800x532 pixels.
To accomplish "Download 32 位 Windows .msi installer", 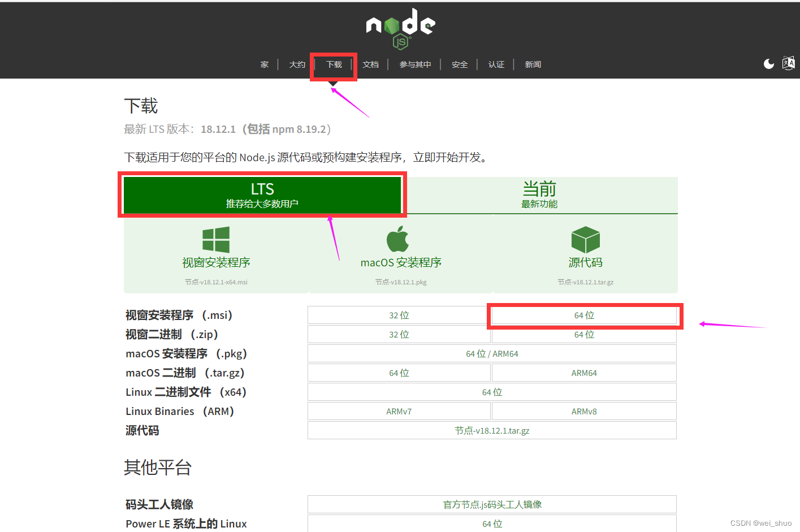I will (399, 315).
